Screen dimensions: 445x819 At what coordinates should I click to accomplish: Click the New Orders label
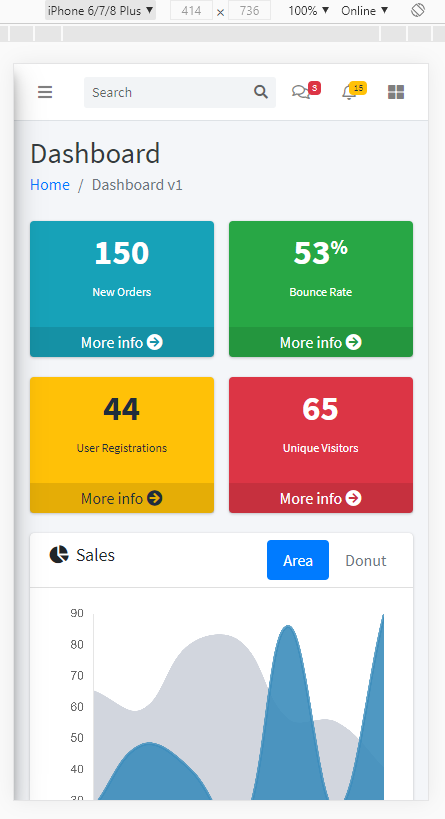tap(122, 292)
